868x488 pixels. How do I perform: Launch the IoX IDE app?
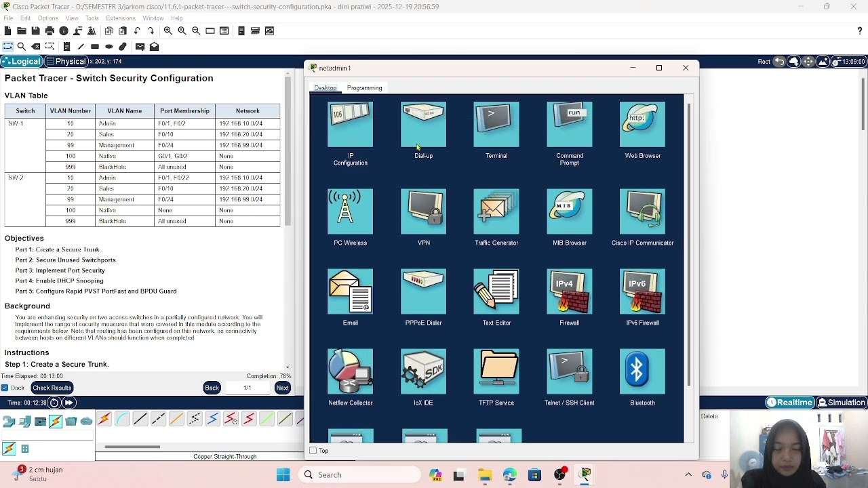tap(423, 371)
